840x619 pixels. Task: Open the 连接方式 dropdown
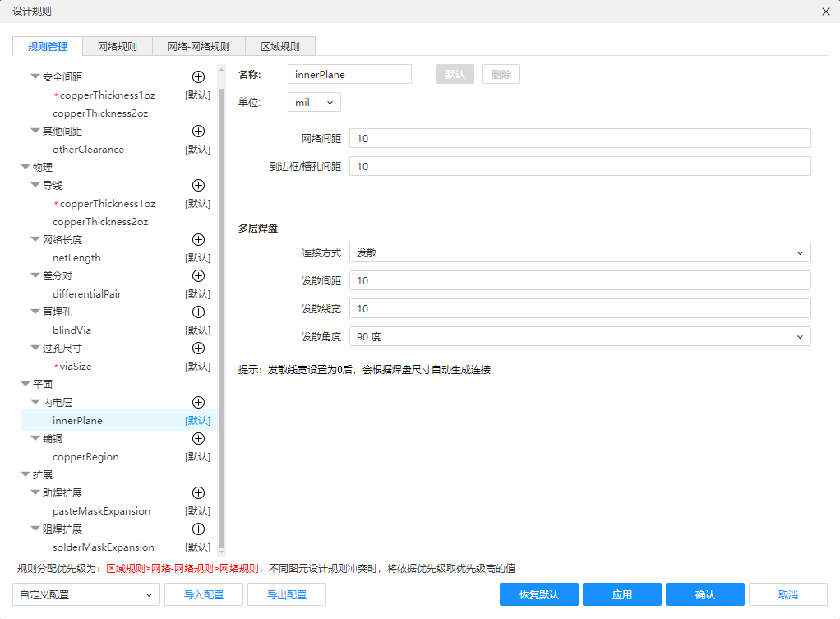[x=579, y=253]
